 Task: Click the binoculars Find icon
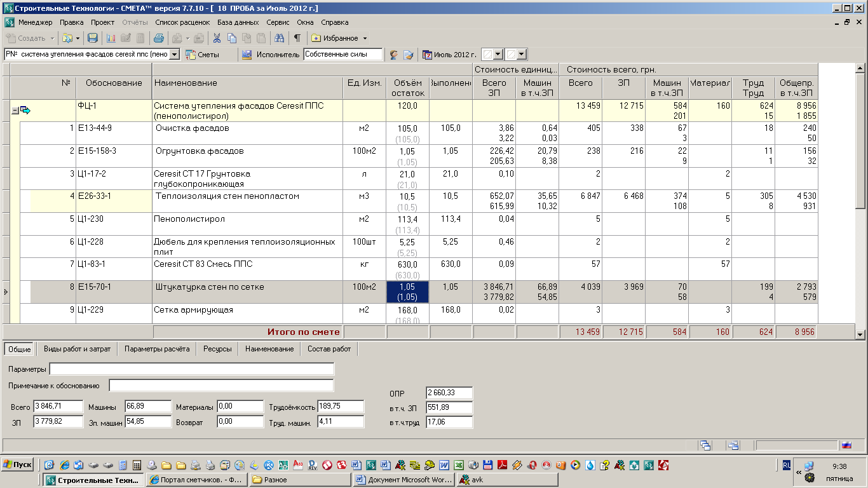[x=279, y=38]
